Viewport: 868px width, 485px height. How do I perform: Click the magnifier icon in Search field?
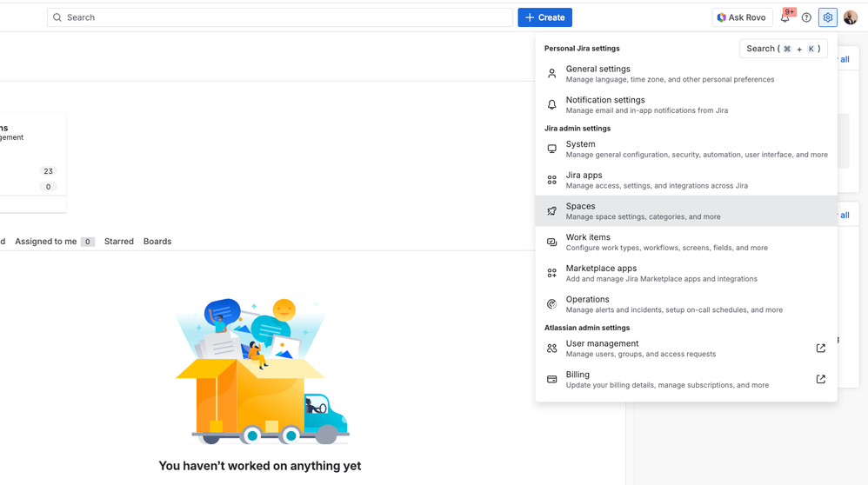click(x=57, y=17)
